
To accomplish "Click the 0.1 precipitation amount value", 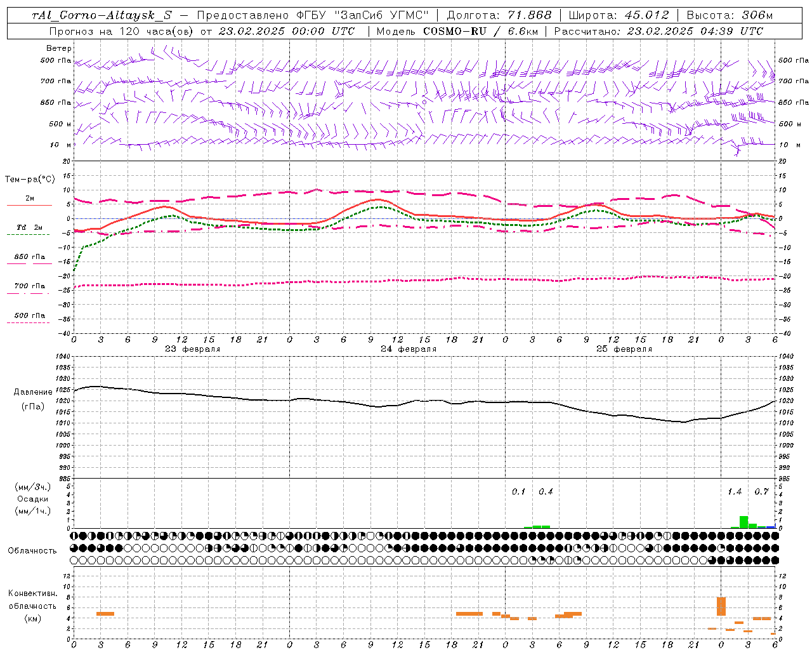I will coord(519,492).
